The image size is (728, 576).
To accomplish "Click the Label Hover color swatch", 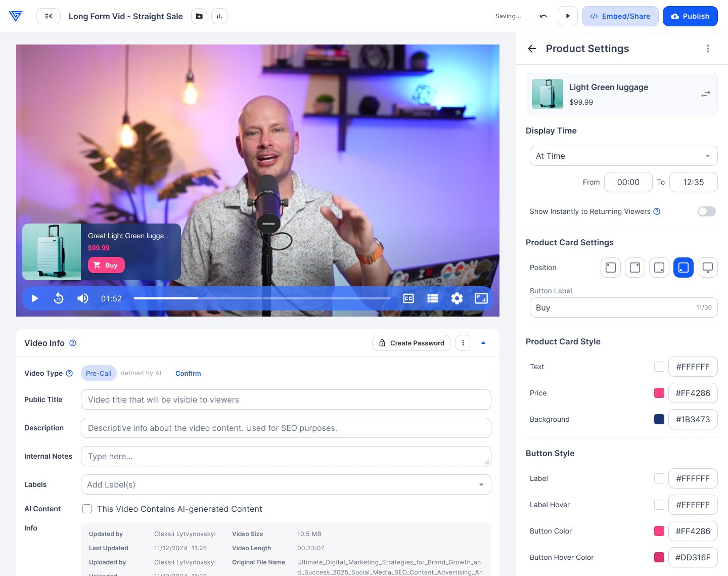I will pyautogui.click(x=659, y=505).
